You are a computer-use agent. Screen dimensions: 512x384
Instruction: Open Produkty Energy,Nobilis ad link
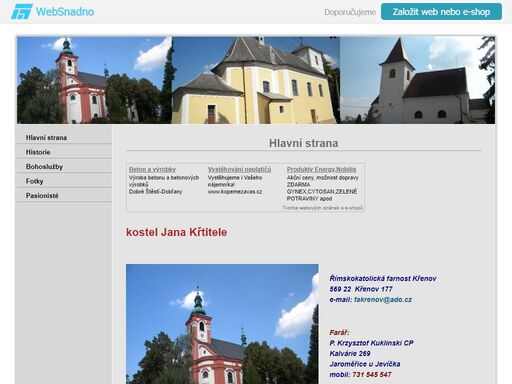[321, 169]
